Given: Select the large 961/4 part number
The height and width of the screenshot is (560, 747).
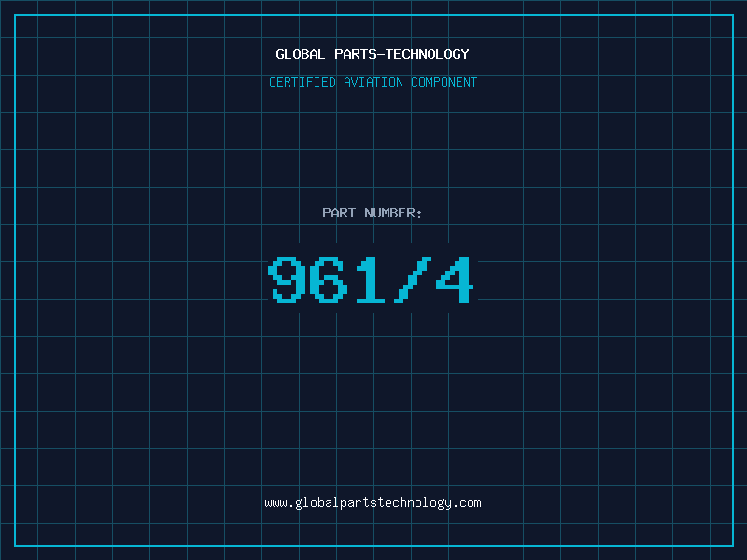Looking at the screenshot, I should click(371, 279).
